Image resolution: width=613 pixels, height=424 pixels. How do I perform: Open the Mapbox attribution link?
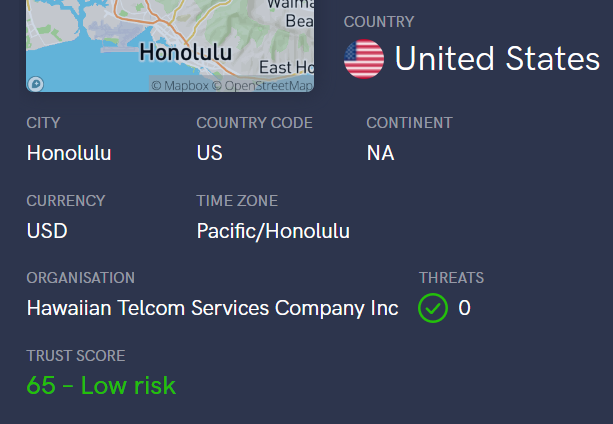pos(180,85)
